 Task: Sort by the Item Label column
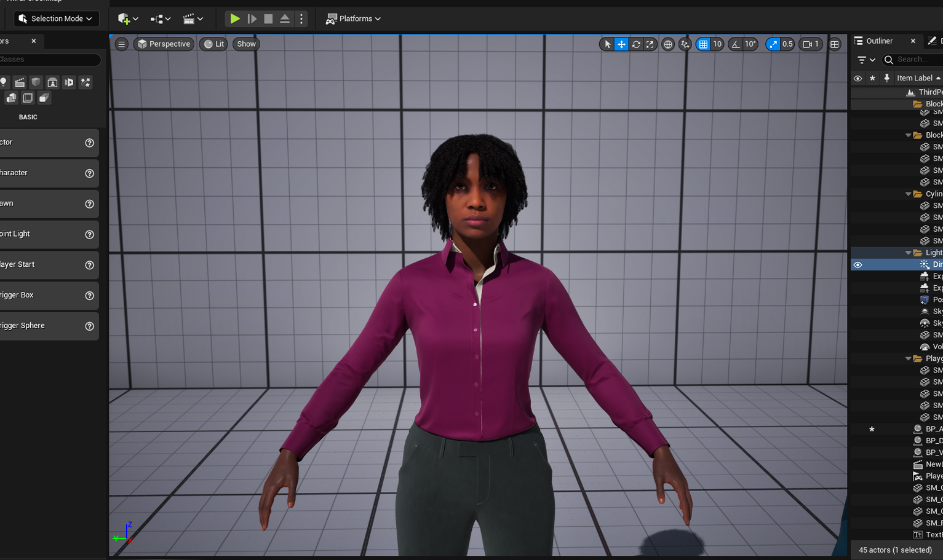point(918,78)
